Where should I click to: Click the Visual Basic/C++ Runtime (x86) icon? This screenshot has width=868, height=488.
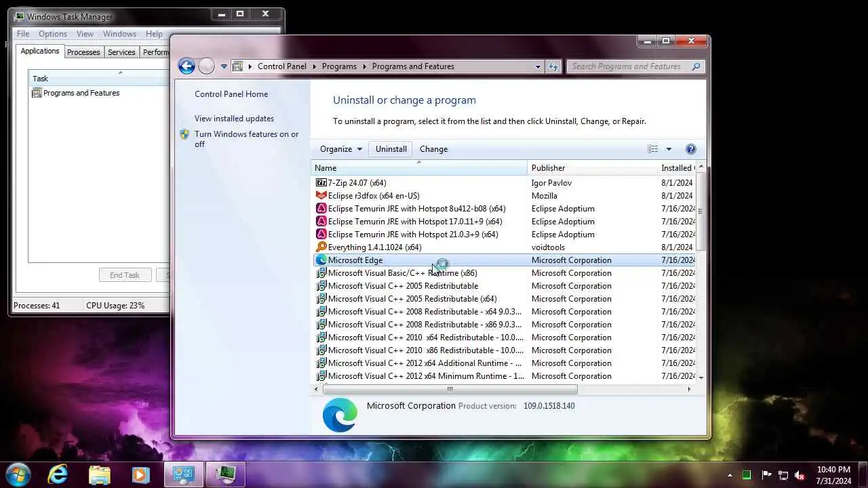[x=321, y=273]
